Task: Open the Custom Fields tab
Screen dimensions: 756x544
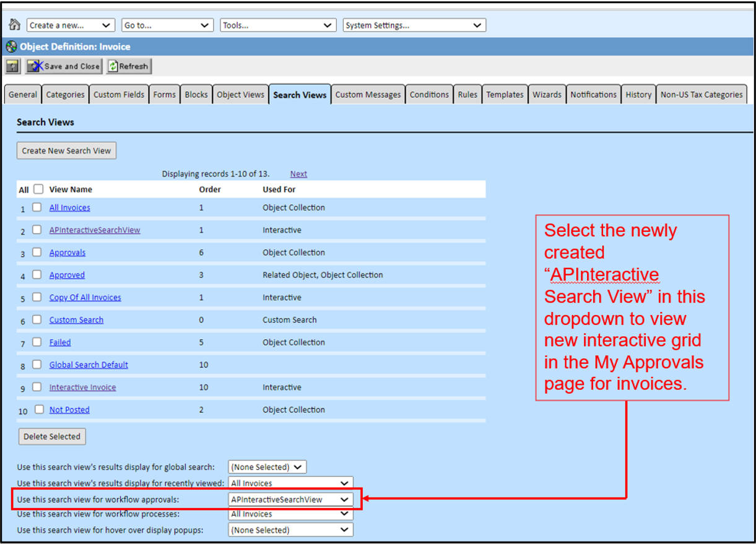Action: click(x=119, y=95)
